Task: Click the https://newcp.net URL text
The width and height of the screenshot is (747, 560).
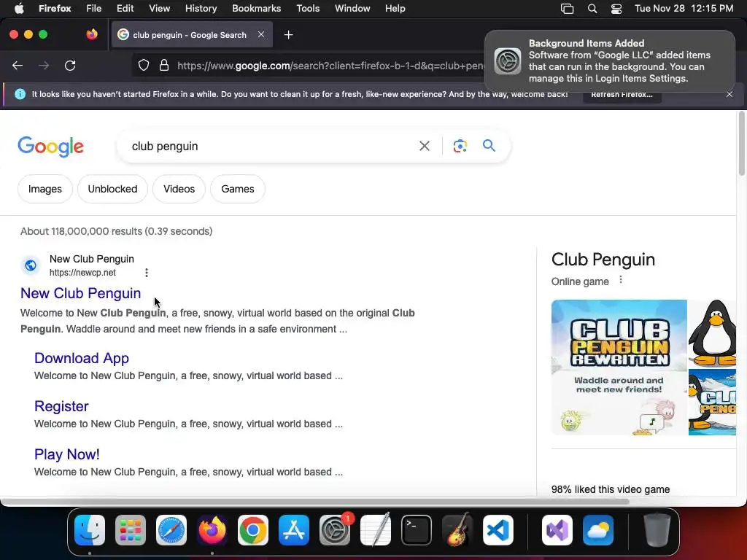Action: [x=82, y=273]
